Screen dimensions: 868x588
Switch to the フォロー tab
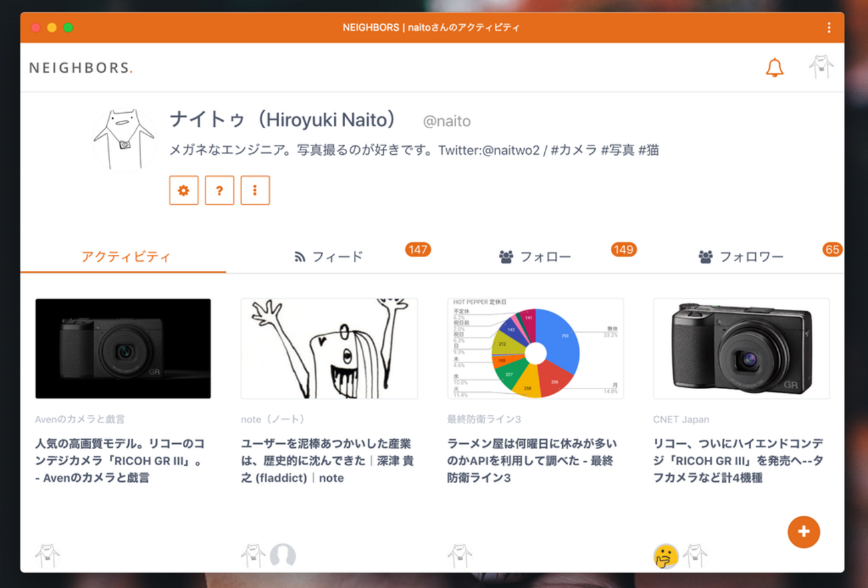pos(535,257)
